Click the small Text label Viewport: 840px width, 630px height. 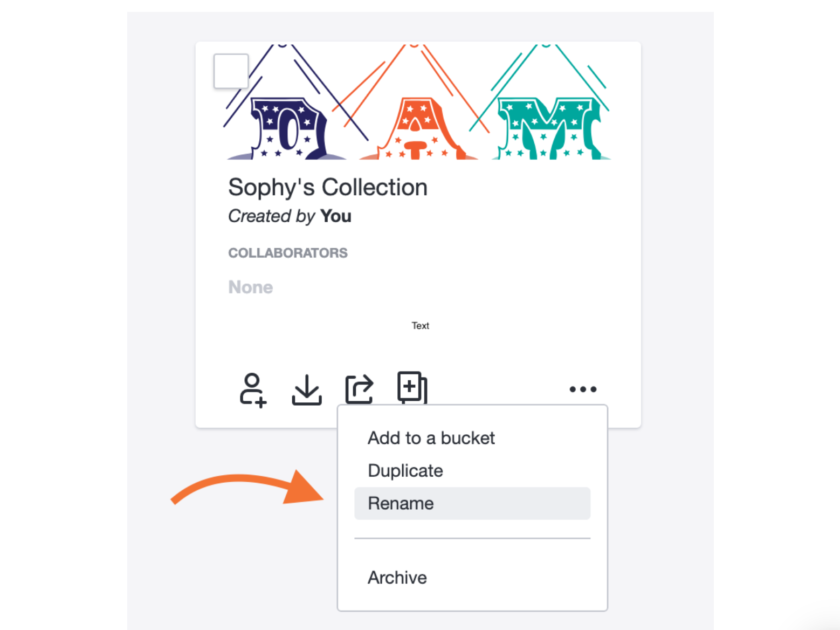click(x=421, y=326)
